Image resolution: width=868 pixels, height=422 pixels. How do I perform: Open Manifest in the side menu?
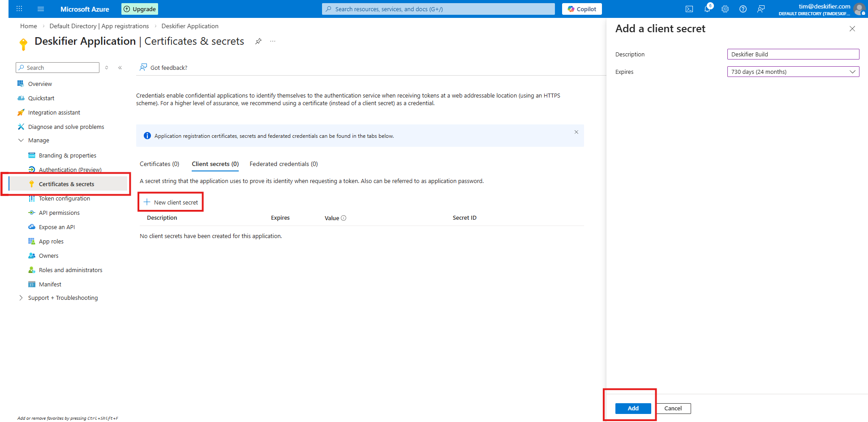click(x=50, y=284)
